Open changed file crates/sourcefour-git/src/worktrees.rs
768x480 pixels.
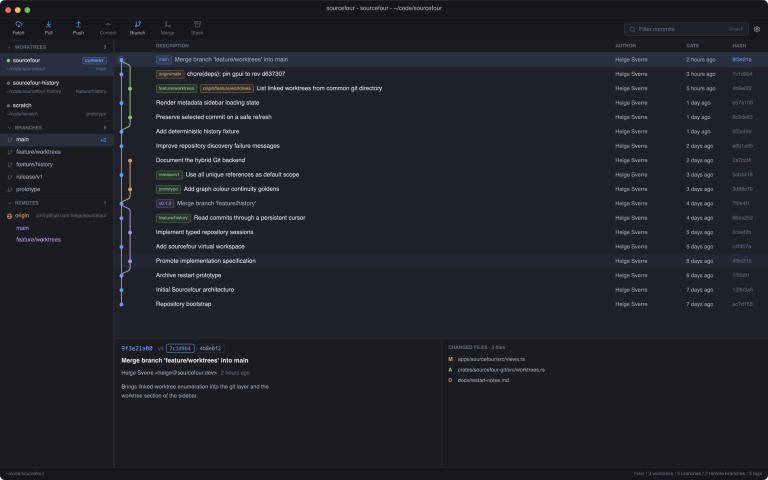[x=501, y=370]
